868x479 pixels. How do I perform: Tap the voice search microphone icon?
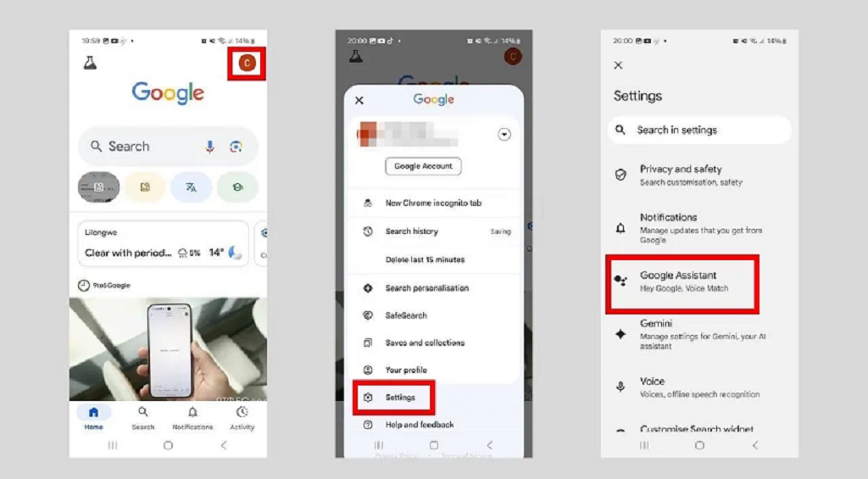click(x=209, y=147)
